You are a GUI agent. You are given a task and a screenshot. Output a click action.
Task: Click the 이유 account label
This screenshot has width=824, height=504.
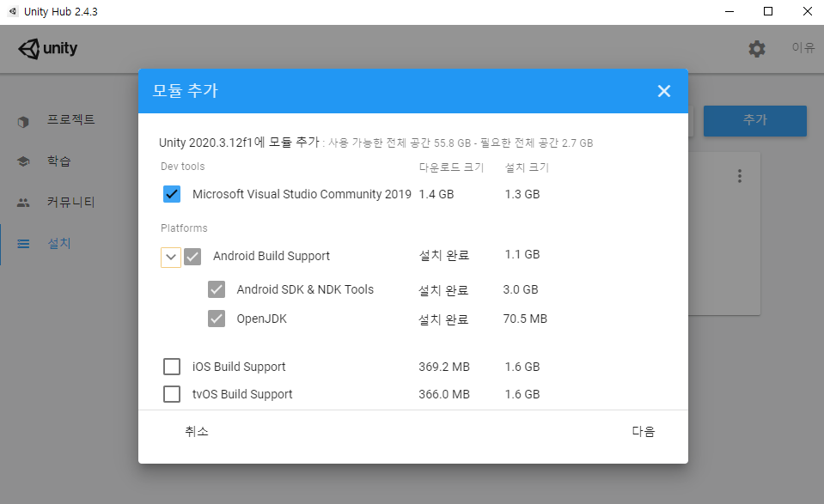point(803,48)
